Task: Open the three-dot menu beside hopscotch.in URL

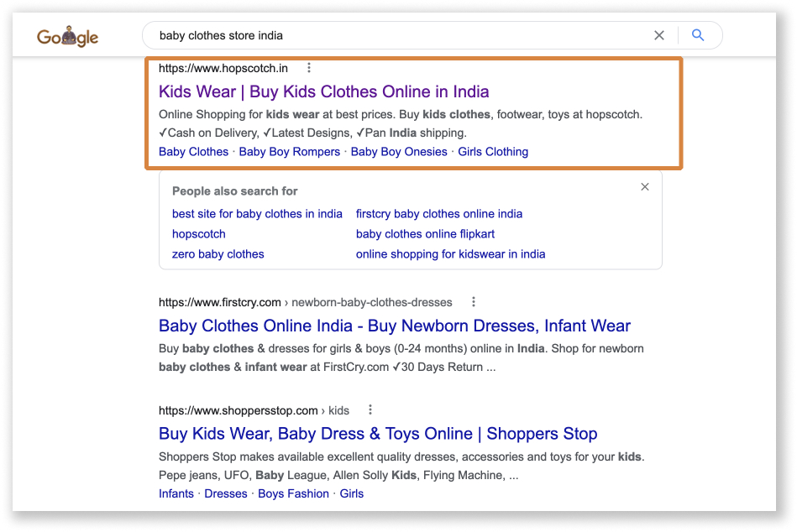Action: [309, 68]
